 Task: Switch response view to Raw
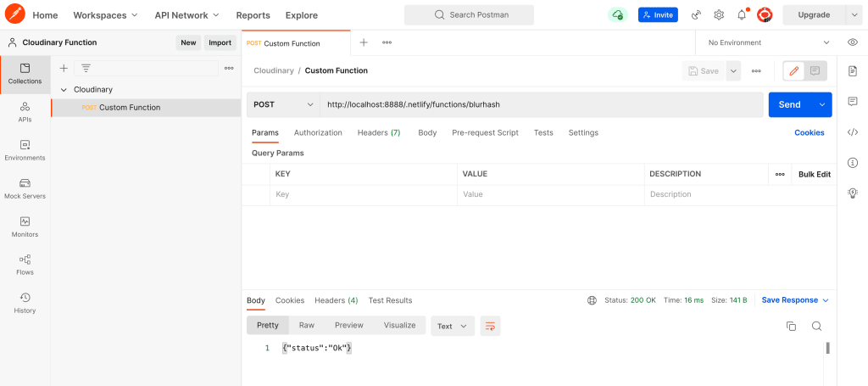(307, 325)
